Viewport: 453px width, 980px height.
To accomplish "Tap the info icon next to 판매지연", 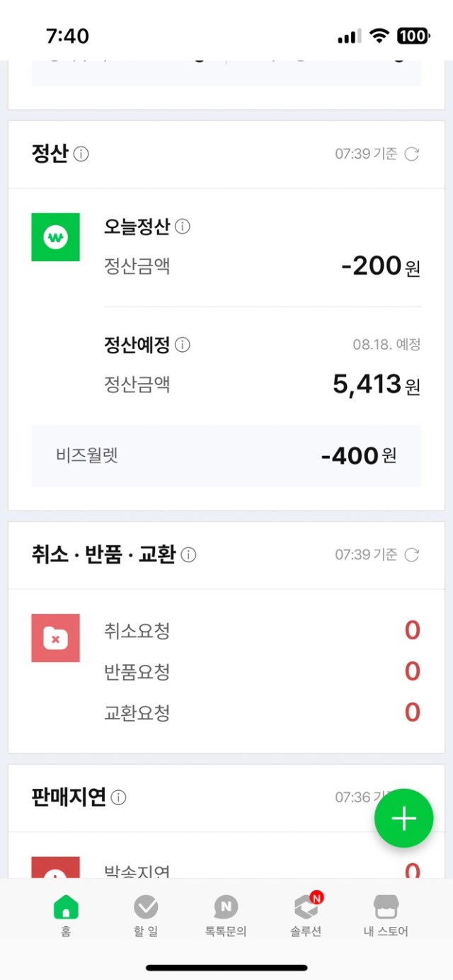I will click(119, 798).
